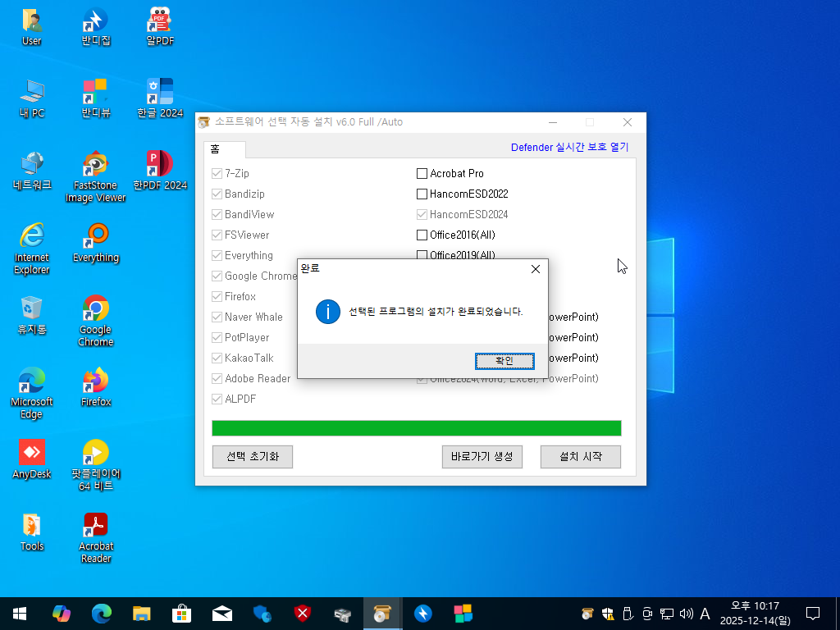Open the 알PDF desktop shortcut
Viewport: 840px width, 630px height.
click(x=160, y=27)
